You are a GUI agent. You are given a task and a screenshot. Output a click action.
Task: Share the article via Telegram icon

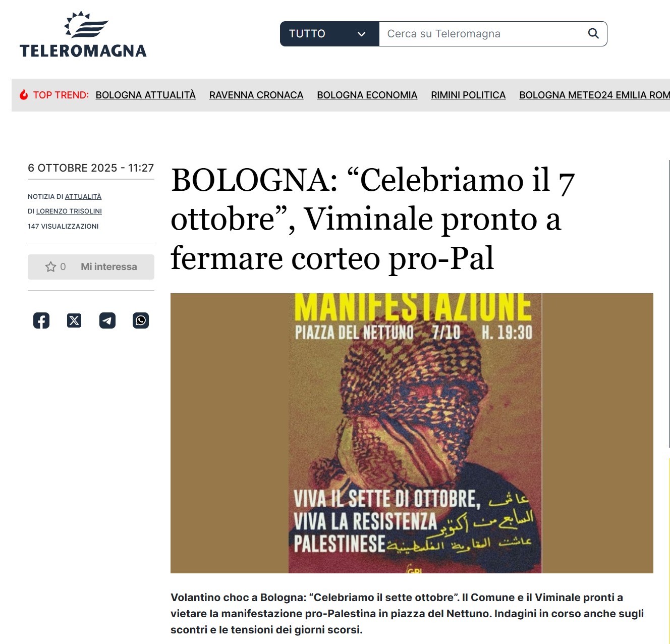pyautogui.click(x=107, y=320)
